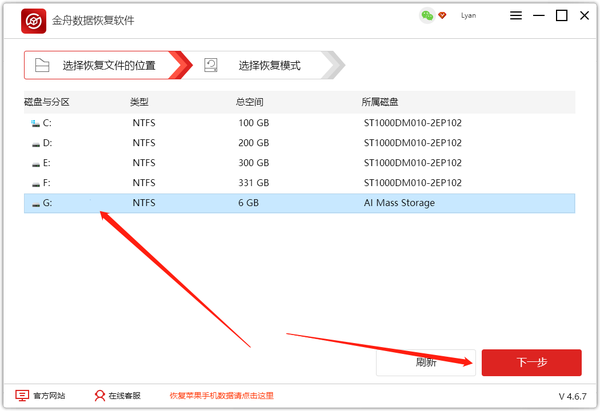The width and height of the screenshot is (600, 411).
Task: Click the folder icon in first step
Action: pos(42,65)
